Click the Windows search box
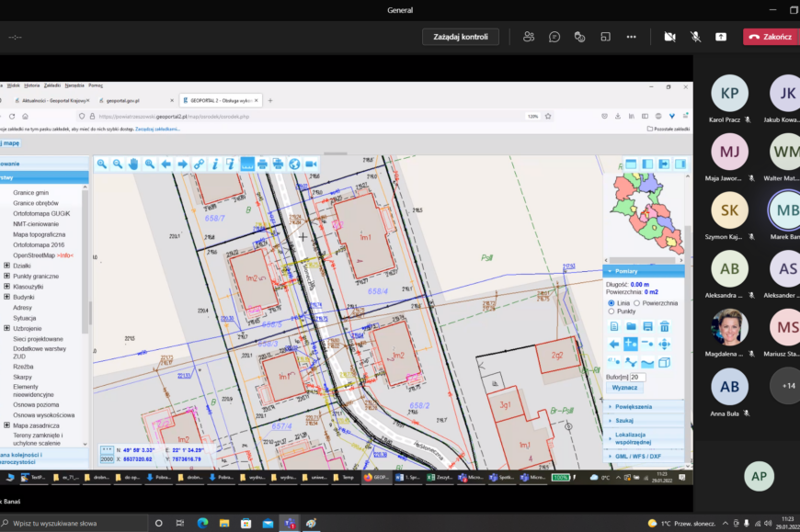This screenshot has height=532, width=800. [x=74, y=524]
